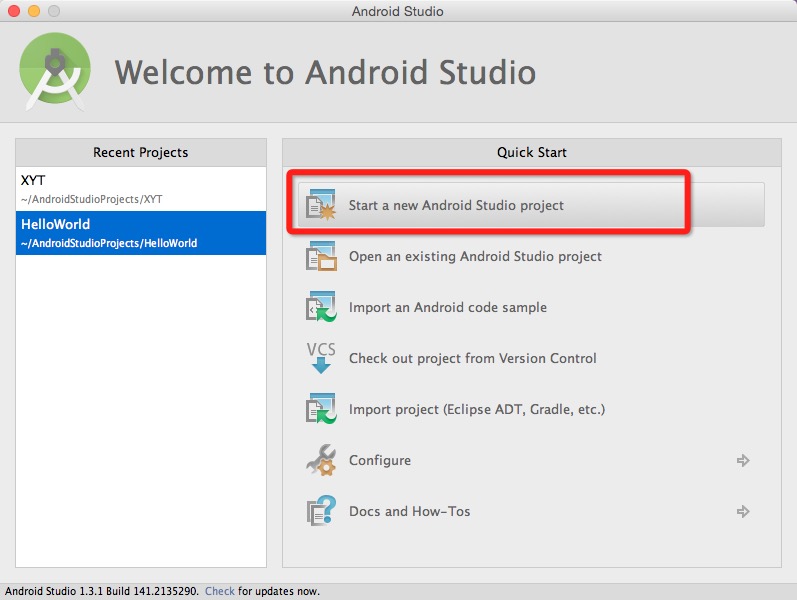Open Docs and How-Tos label
This screenshot has height=600, width=797.
click(409, 511)
